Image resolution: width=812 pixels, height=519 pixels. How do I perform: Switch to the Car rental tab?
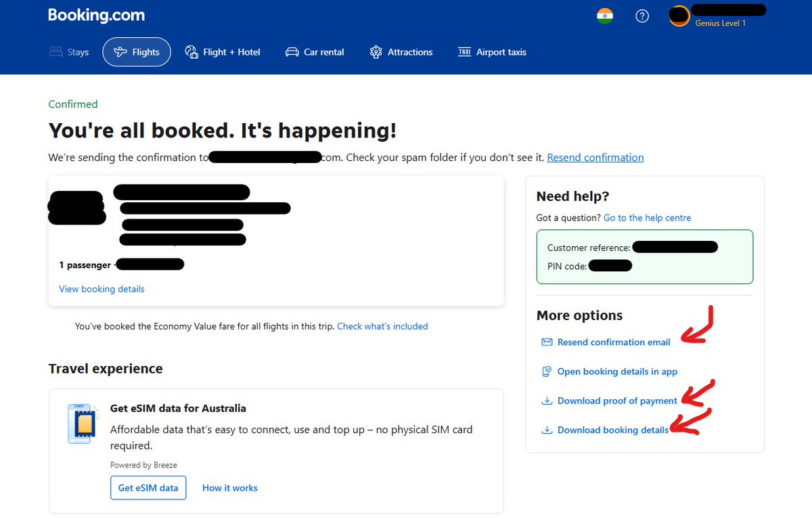315,52
